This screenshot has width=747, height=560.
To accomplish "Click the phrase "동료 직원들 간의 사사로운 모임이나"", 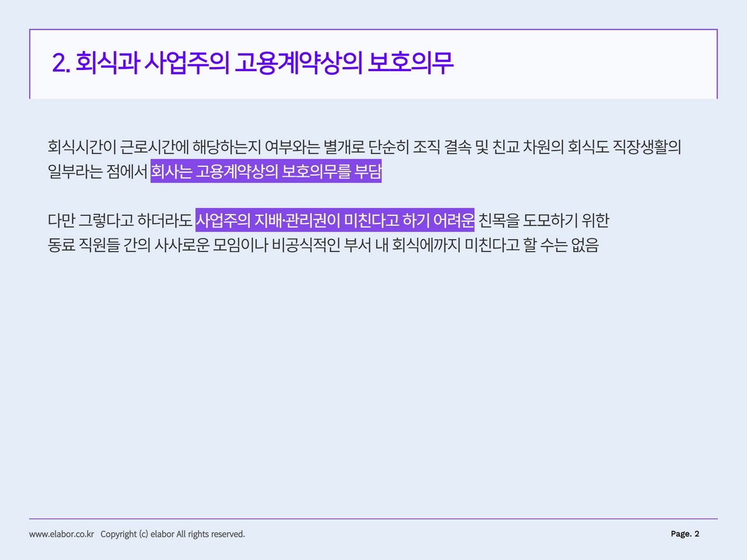I will [x=158, y=245].
